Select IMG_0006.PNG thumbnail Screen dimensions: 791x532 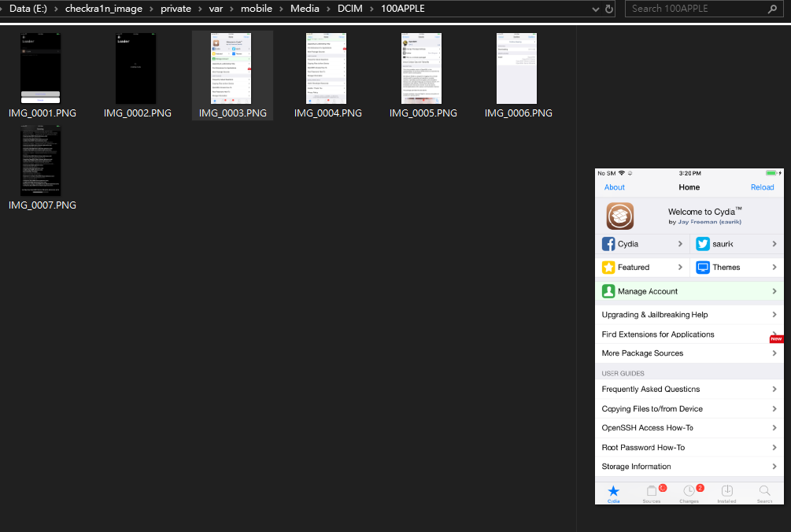tap(516, 68)
